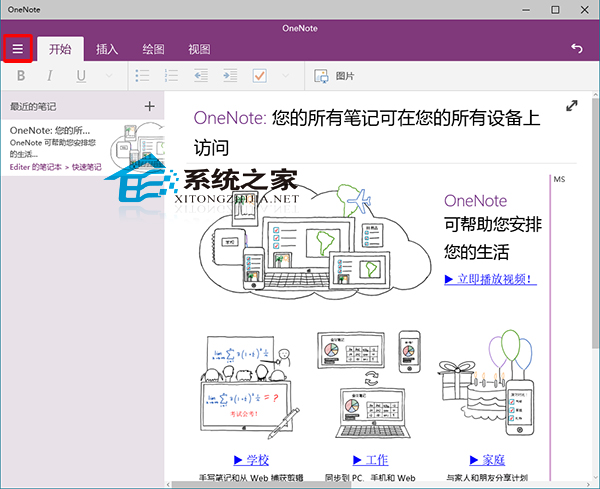Insert a to-do checkbox tag
600x489 pixels.
pos(260,75)
